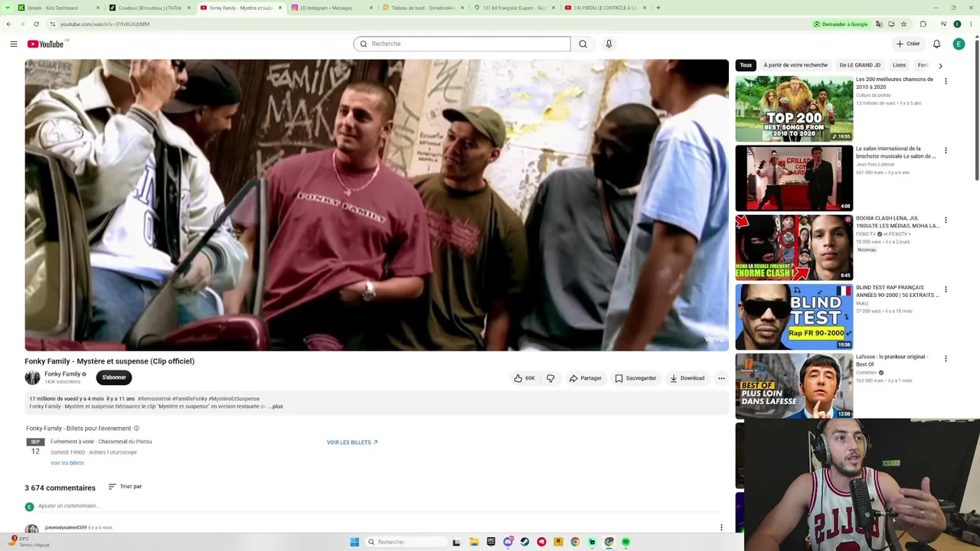Dislike the video with thumbs-down

pyautogui.click(x=550, y=378)
